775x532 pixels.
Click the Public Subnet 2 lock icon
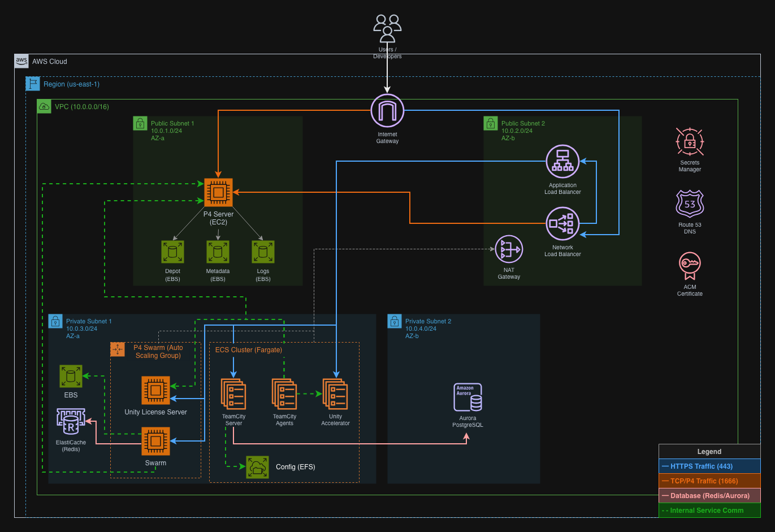(491, 123)
